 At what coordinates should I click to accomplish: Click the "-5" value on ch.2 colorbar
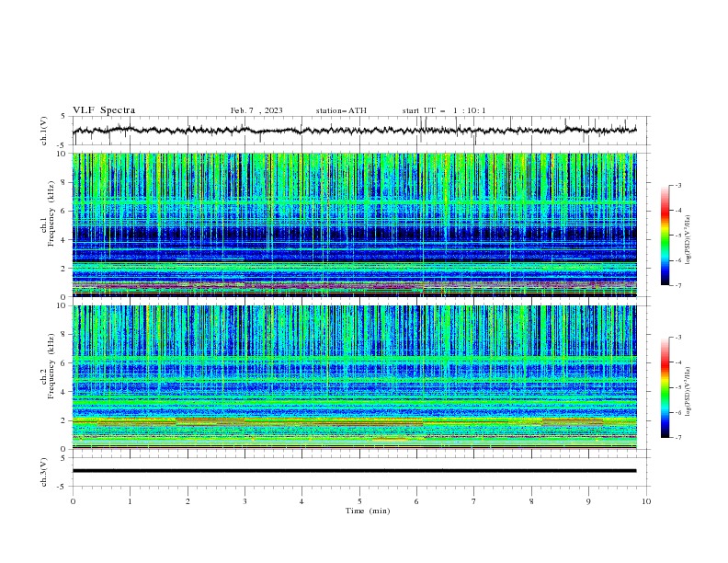coord(677,387)
